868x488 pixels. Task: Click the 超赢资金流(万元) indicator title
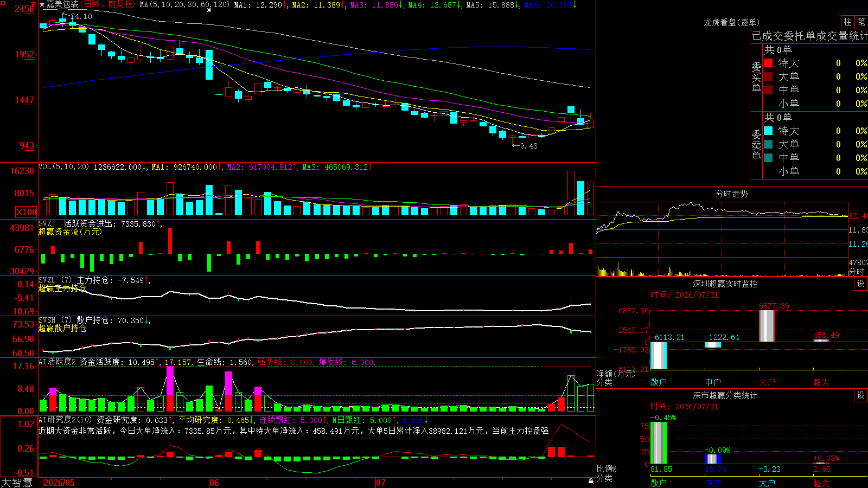[70, 232]
